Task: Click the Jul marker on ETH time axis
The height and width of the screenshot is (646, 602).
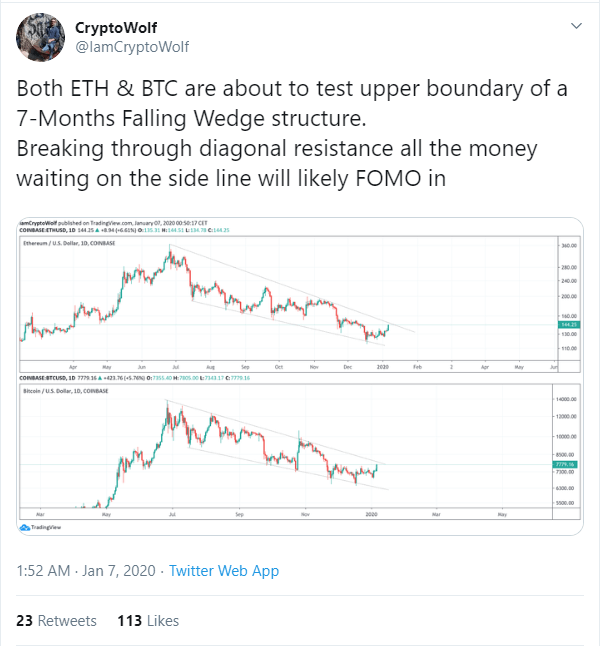Action: [176, 367]
